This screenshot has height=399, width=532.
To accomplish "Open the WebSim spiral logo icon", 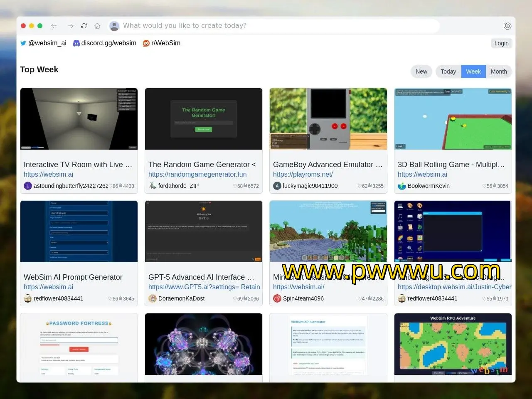I will [x=507, y=26].
